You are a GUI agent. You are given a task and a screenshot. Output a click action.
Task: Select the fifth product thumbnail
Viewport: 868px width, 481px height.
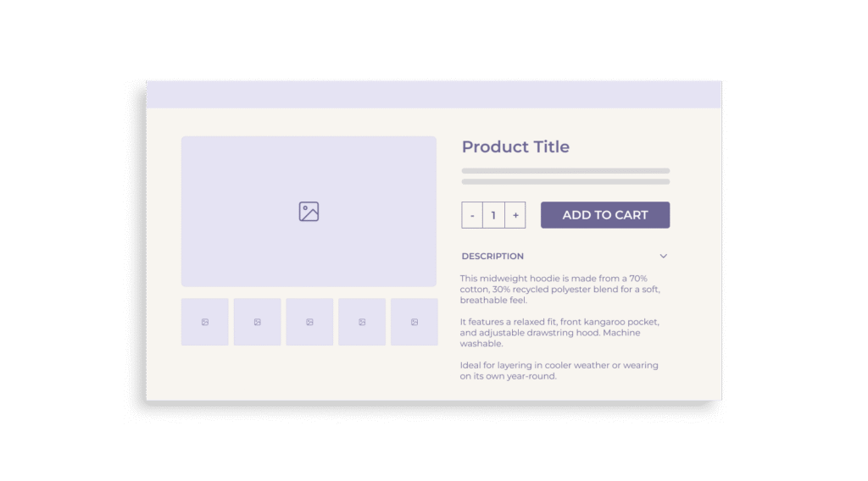tap(414, 322)
